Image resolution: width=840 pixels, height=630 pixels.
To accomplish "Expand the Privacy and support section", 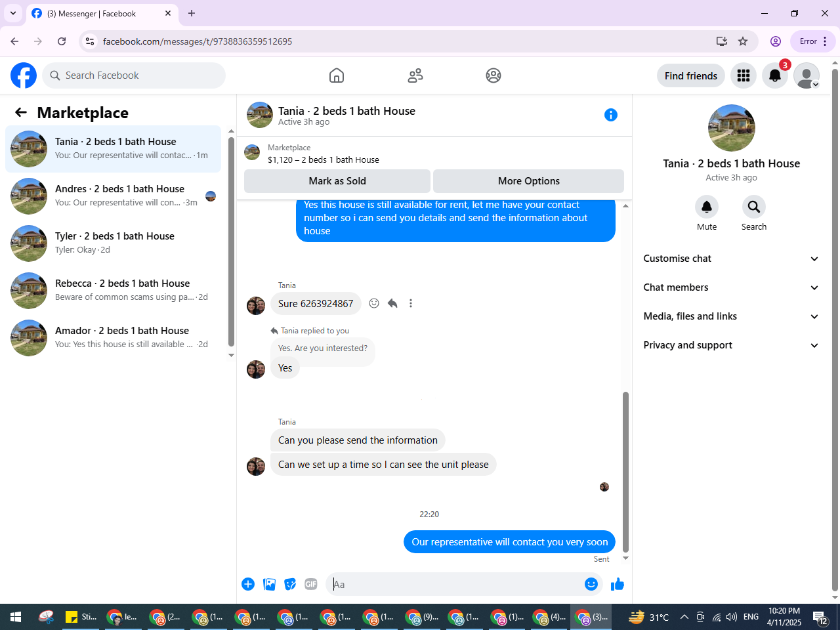I will point(732,345).
